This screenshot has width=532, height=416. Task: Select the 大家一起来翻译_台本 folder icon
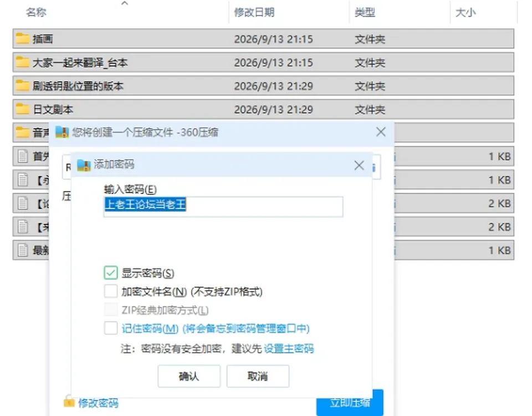point(22,62)
